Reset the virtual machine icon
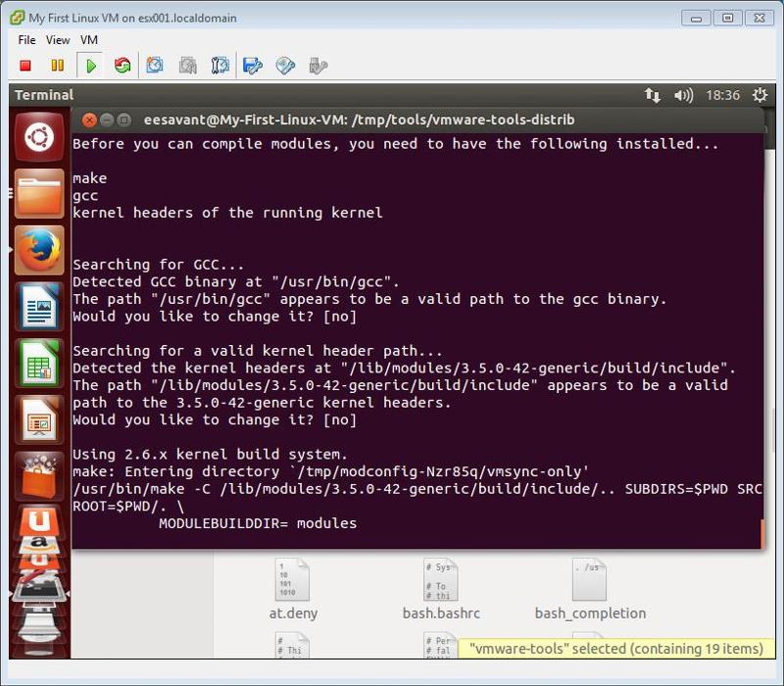The width and height of the screenshot is (784, 686). 122,66
